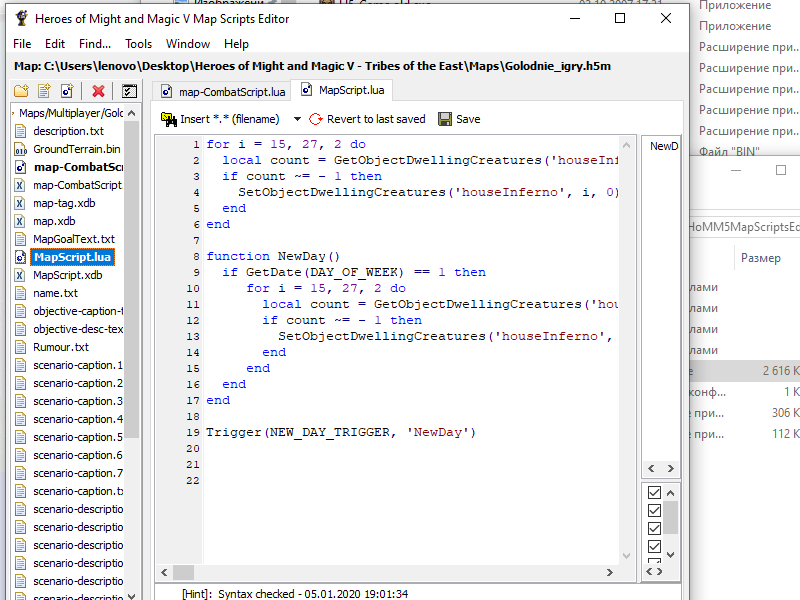Click the Syntax checked hint in the status bar
Image resolution: width=800 pixels, height=600 pixels.
point(295,594)
